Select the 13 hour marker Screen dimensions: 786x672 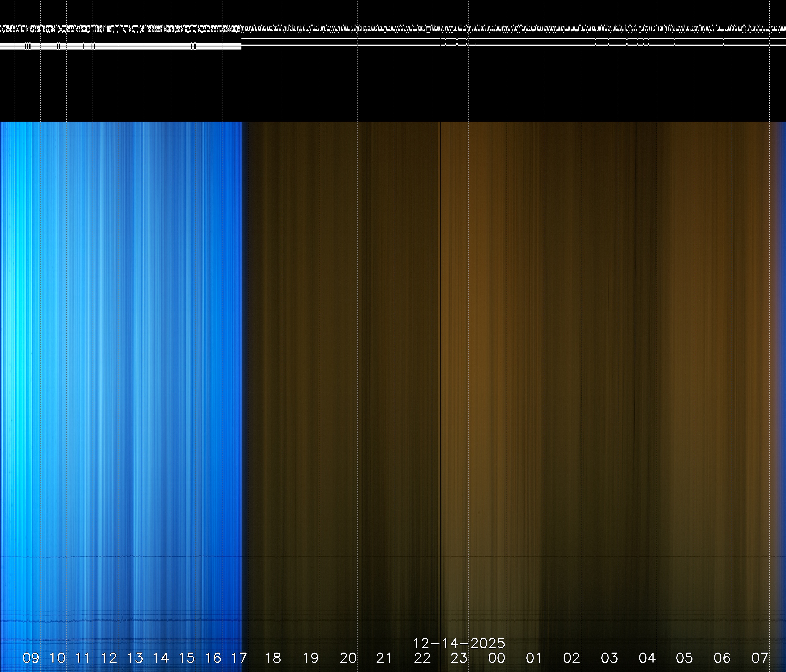135,658
